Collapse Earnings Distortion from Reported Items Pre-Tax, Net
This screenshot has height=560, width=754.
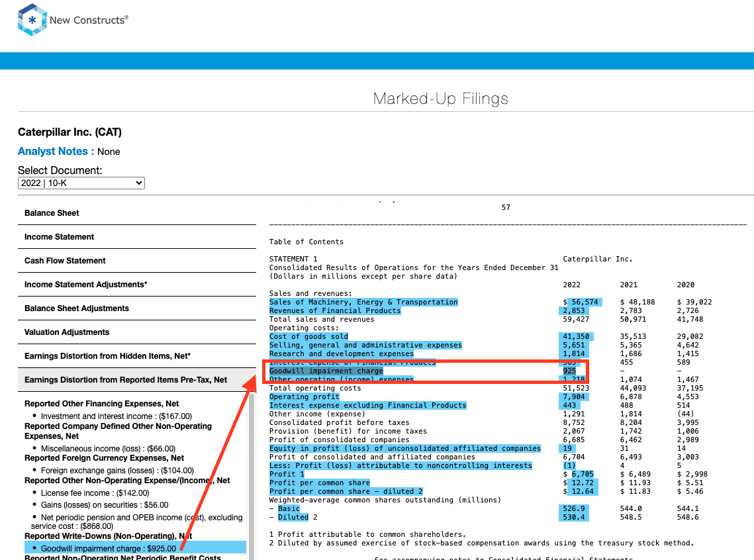pos(137,380)
